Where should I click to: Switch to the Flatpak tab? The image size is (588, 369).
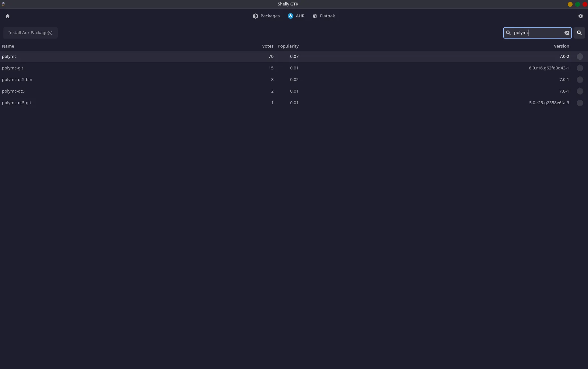324,16
